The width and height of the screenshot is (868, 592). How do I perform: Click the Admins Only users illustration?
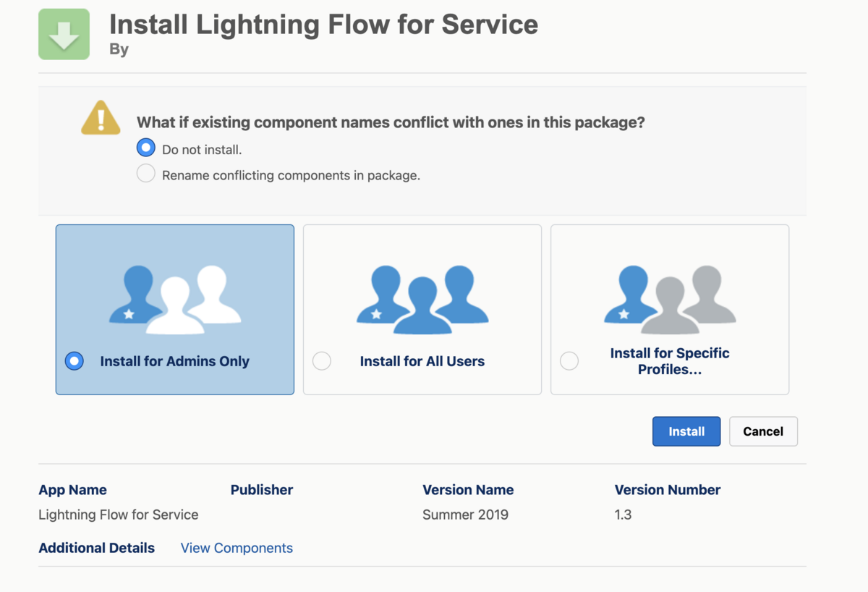pos(175,300)
